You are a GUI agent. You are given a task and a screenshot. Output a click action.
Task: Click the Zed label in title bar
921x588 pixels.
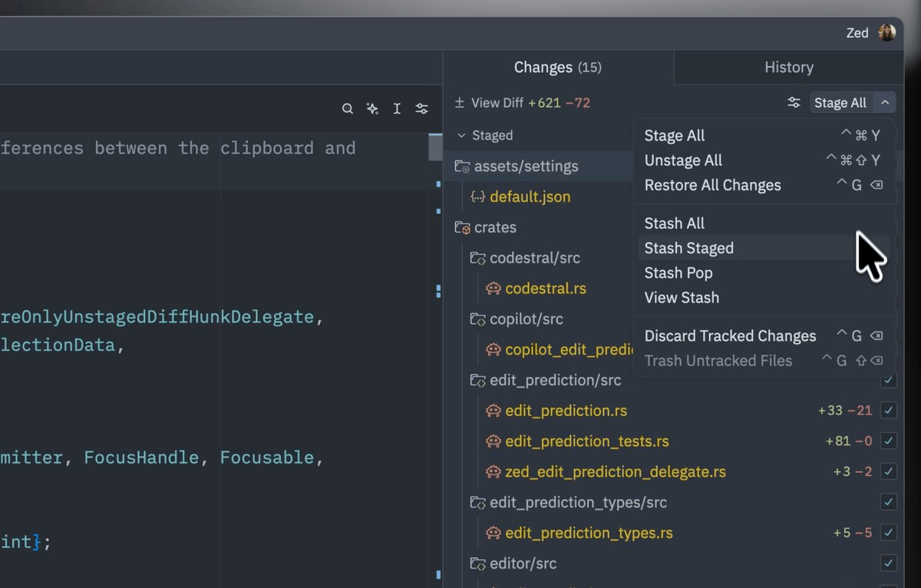point(857,32)
